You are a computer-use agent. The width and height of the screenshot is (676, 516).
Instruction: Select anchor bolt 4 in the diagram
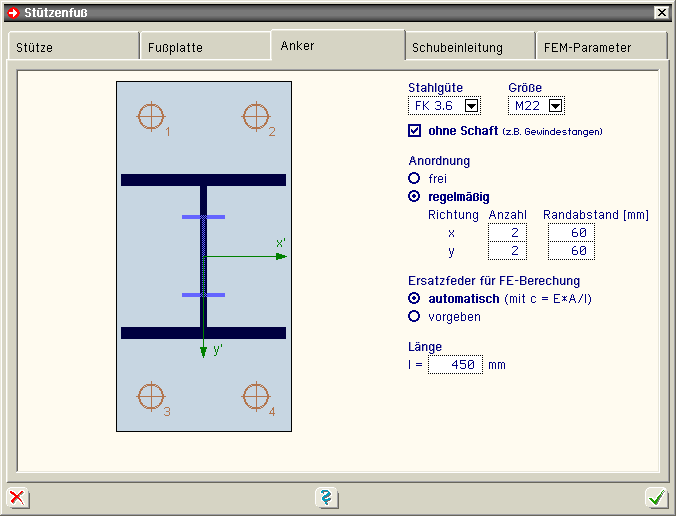[256, 396]
